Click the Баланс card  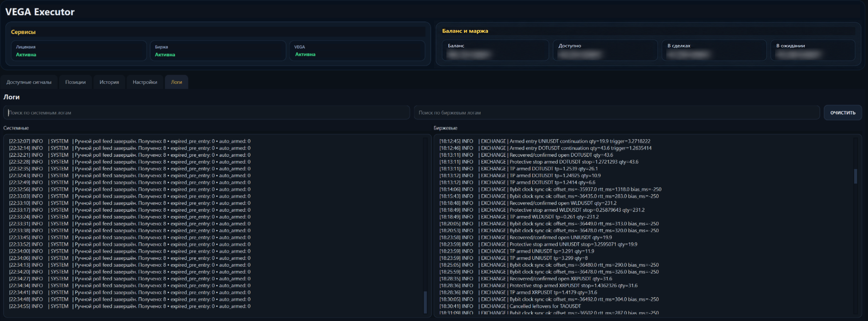coord(495,50)
